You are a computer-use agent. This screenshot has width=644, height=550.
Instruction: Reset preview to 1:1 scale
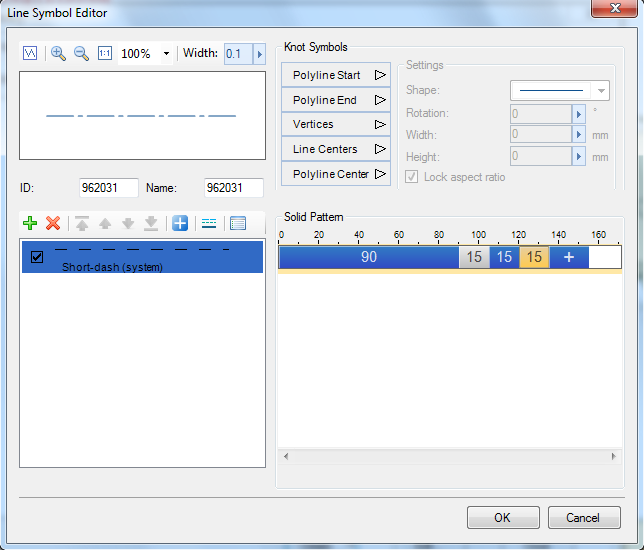105,53
